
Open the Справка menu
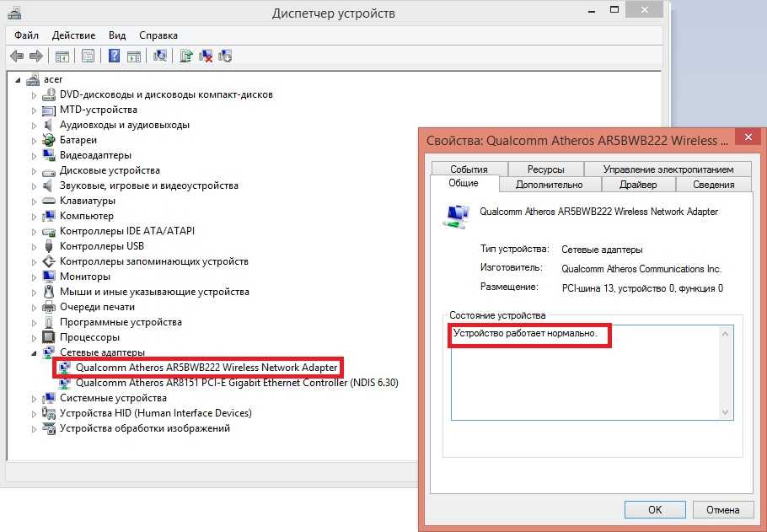[x=158, y=35]
